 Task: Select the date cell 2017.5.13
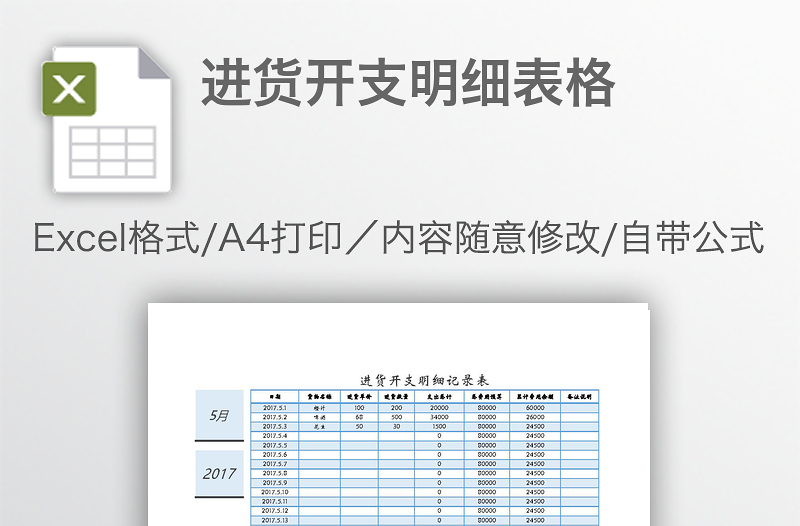tap(274, 520)
